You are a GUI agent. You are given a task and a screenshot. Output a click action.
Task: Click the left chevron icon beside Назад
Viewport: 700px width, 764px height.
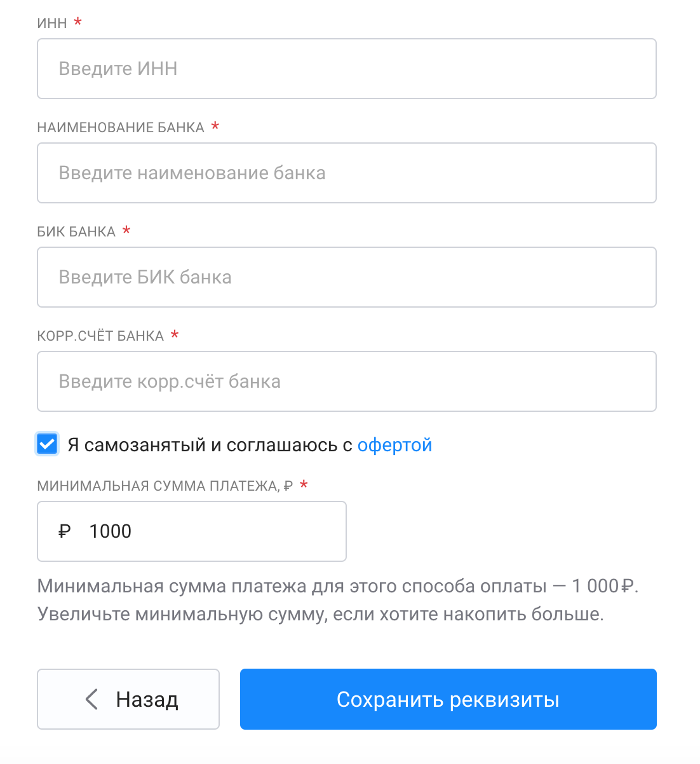(91, 699)
